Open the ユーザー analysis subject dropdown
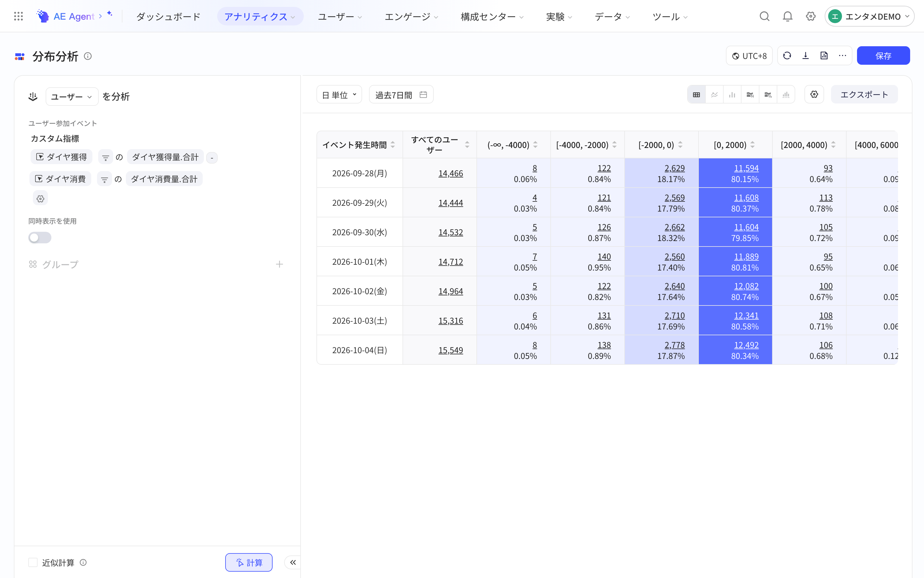Screen dimensions: 924x578 [72, 97]
